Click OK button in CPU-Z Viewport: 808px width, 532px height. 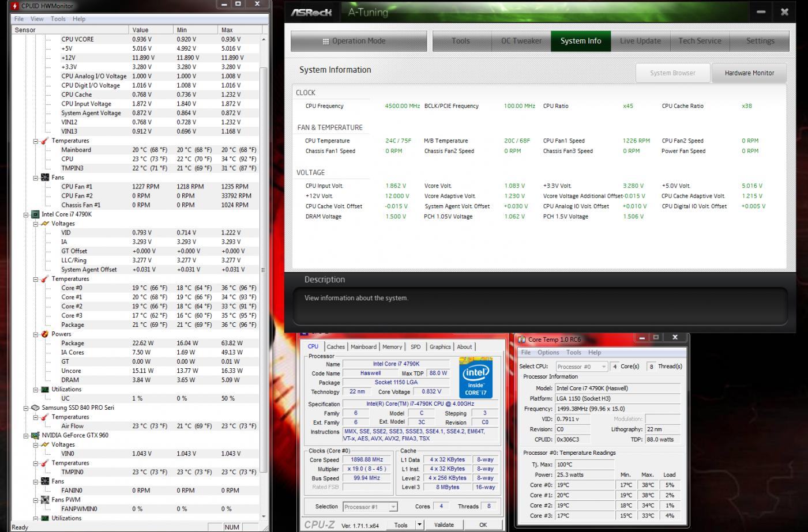point(483,525)
